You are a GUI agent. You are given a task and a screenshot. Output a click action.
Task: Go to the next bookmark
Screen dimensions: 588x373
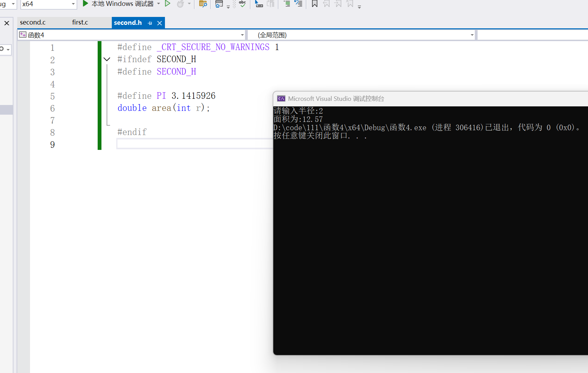tap(338, 4)
